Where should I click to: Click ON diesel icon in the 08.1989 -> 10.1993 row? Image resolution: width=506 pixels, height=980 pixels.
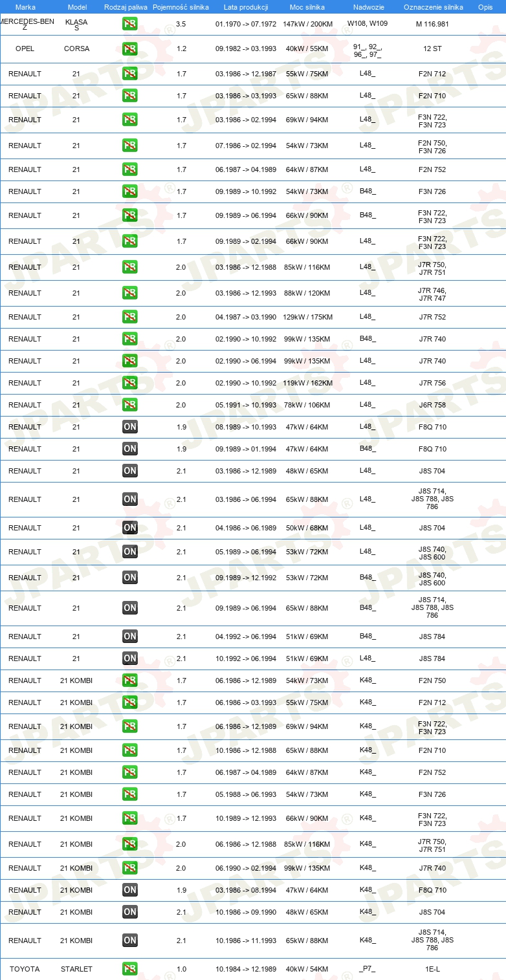pos(129,427)
